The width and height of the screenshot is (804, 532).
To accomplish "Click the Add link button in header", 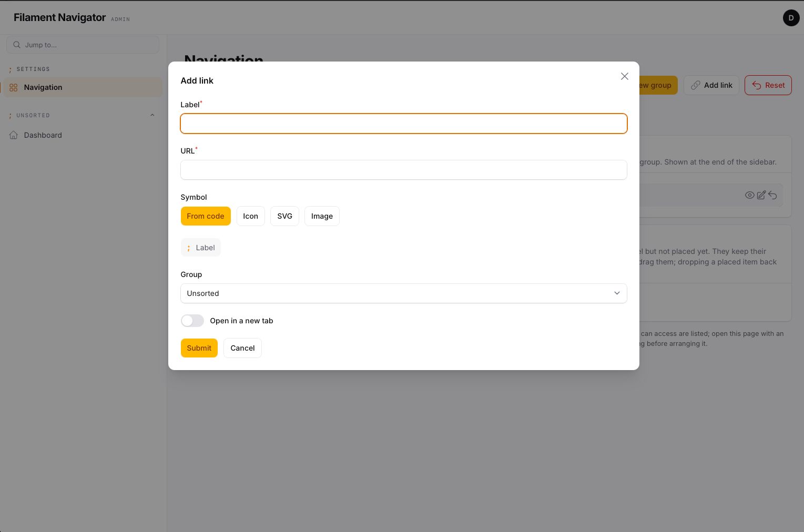I will coord(711,85).
